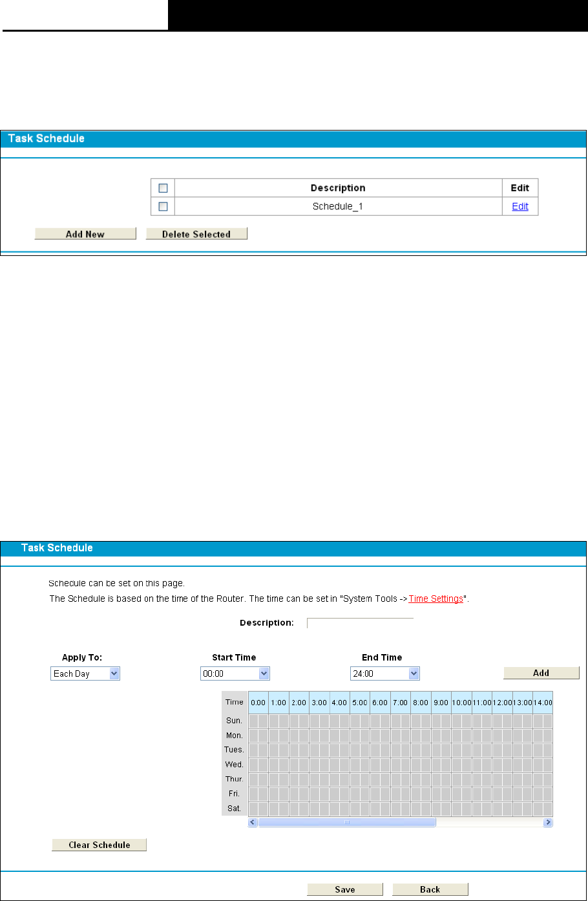The height and width of the screenshot is (901, 588).
Task: Click the Add schedule button
Action: click(541, 673)
